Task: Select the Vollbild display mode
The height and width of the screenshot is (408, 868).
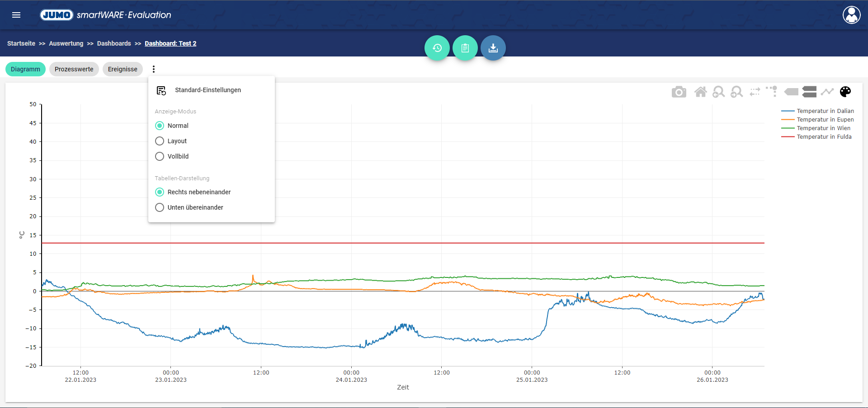Action: click(x=160, y=156)
